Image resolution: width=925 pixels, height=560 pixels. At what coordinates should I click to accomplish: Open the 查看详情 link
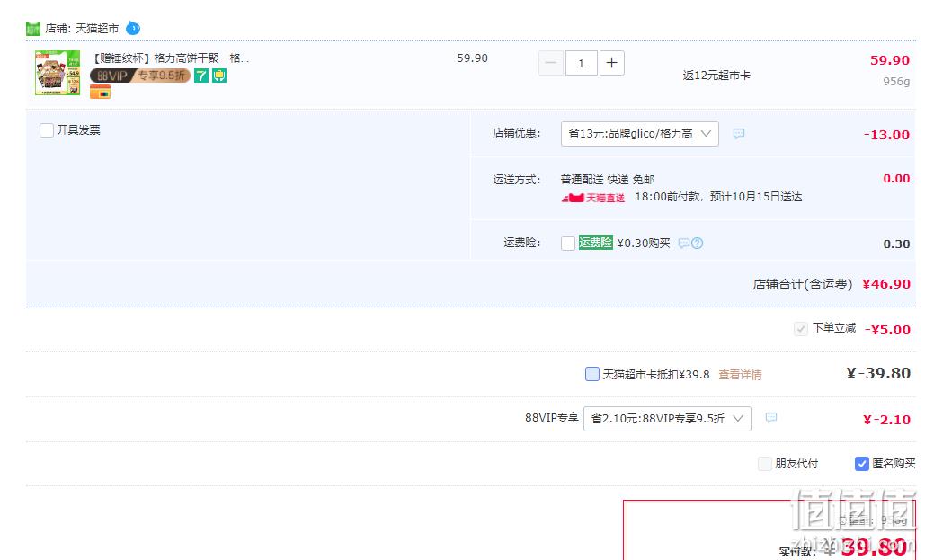[740, 374]
